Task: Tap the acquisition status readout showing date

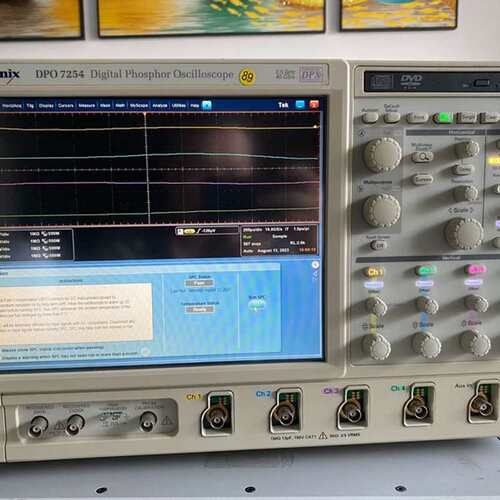Action: (x=279, y=240)
